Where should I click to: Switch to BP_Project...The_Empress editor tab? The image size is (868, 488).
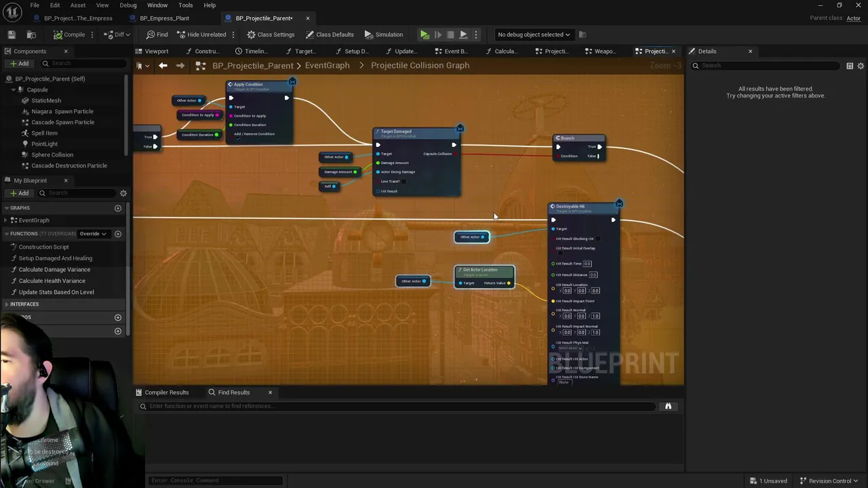(77, 18)
